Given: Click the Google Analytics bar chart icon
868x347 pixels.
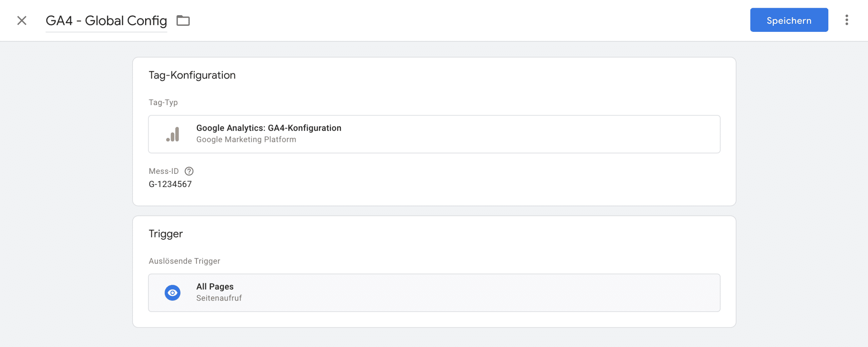Looking at the screenshot, I should pos(173,134).
